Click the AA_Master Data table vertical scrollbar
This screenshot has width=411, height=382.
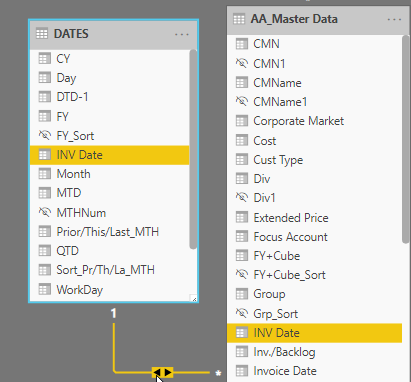[x=406, y=139]
